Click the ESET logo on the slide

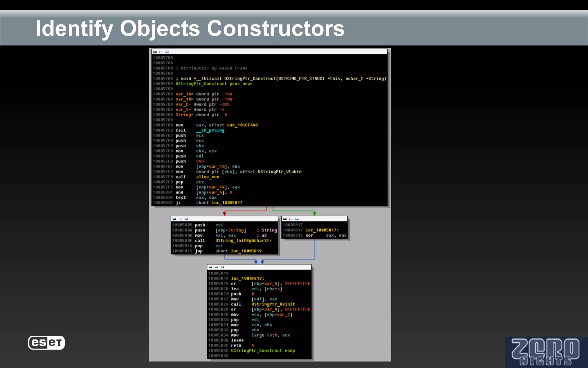point(47,343)
